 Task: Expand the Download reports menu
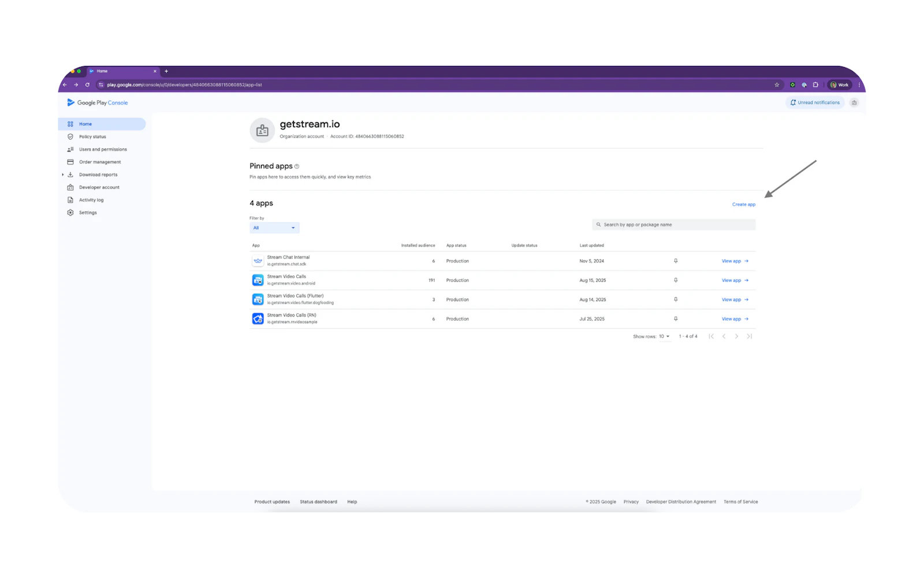pos(63,175)
